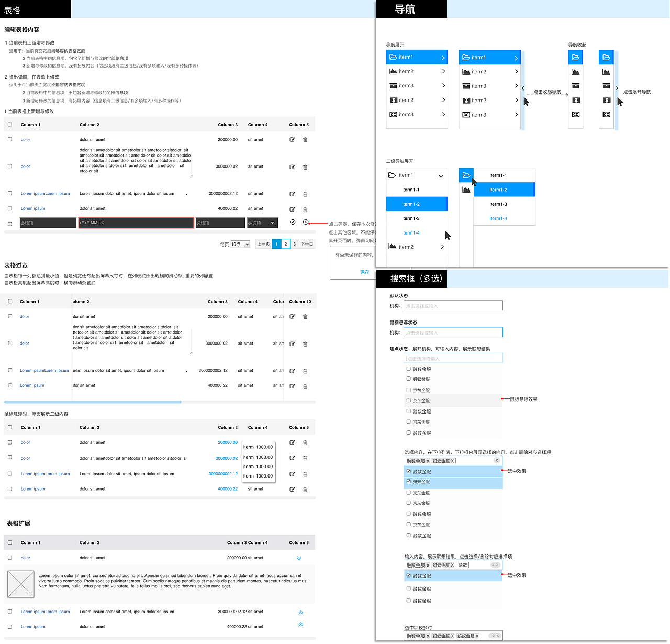This screenshot has height=644, width=670.
Task: Click the 机构 input under 默认状态
Action: [453, 306]
